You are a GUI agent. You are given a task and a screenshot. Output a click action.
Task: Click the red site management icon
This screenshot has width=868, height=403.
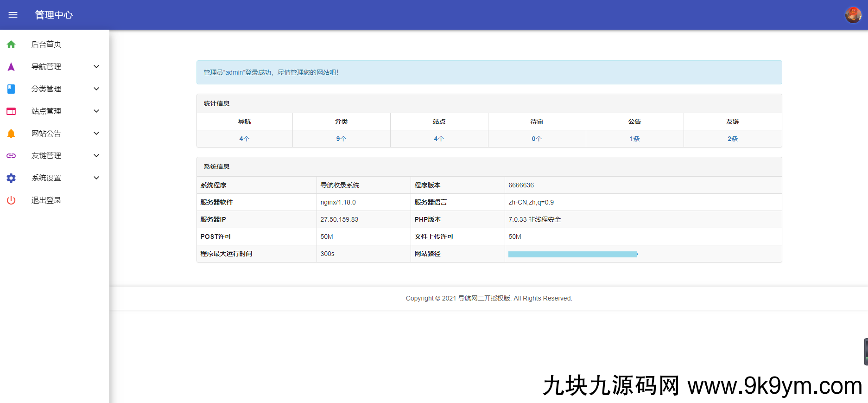[x=11, y=111]
